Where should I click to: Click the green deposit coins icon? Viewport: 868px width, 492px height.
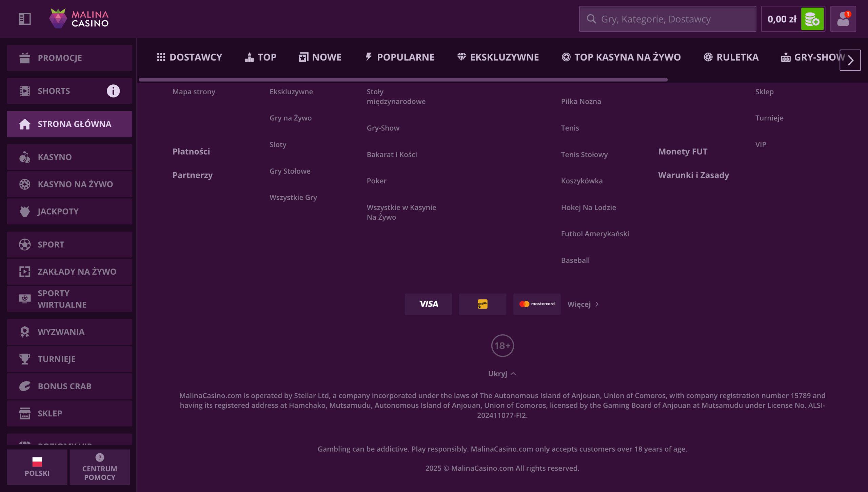(x=812, y=19)
